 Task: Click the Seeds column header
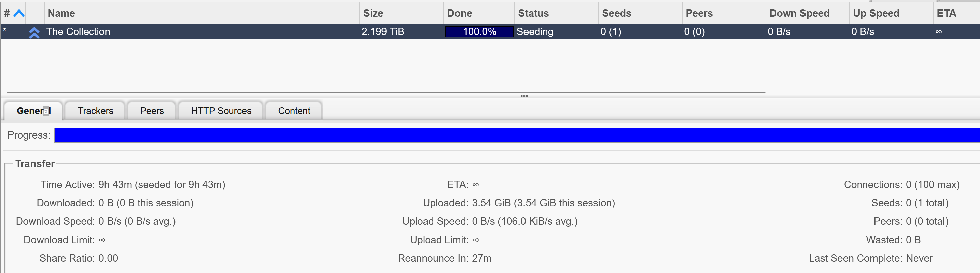[x=640, y=13]
